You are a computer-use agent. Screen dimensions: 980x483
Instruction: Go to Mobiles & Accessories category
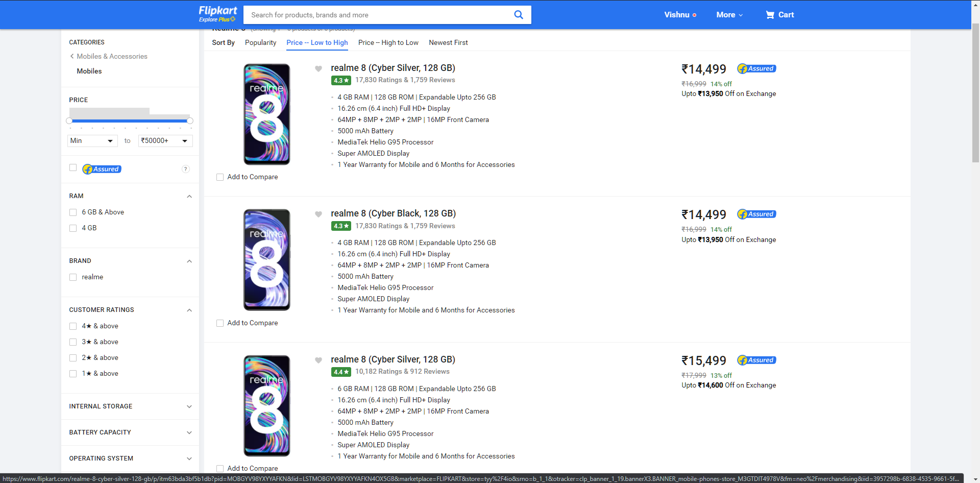point(112,56)
